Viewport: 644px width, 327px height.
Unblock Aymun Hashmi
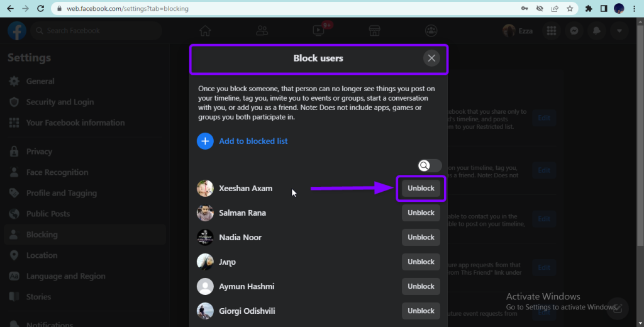click(x=421, y=286)
